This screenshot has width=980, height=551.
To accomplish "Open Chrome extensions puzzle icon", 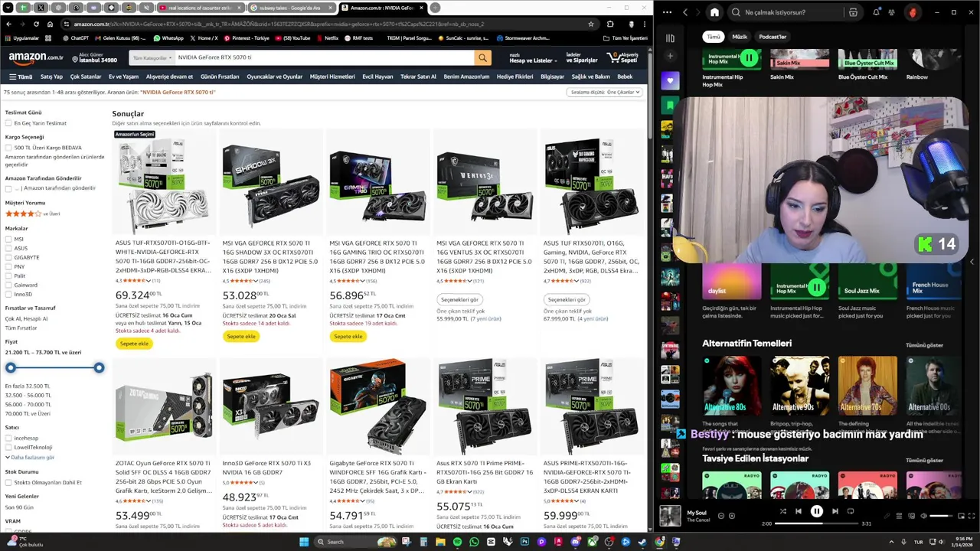I will (x=610, y=24).
